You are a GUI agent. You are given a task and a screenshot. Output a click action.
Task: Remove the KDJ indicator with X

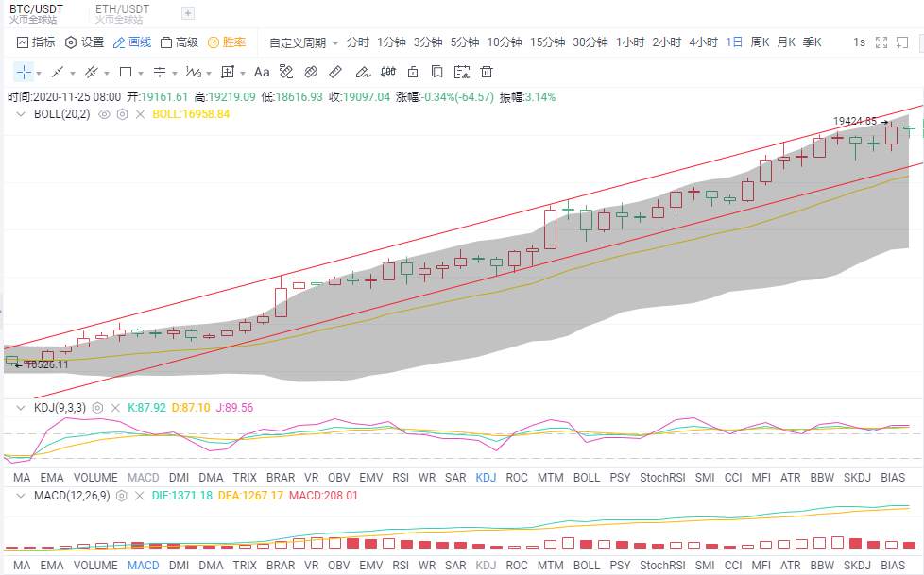pos(115,408)
